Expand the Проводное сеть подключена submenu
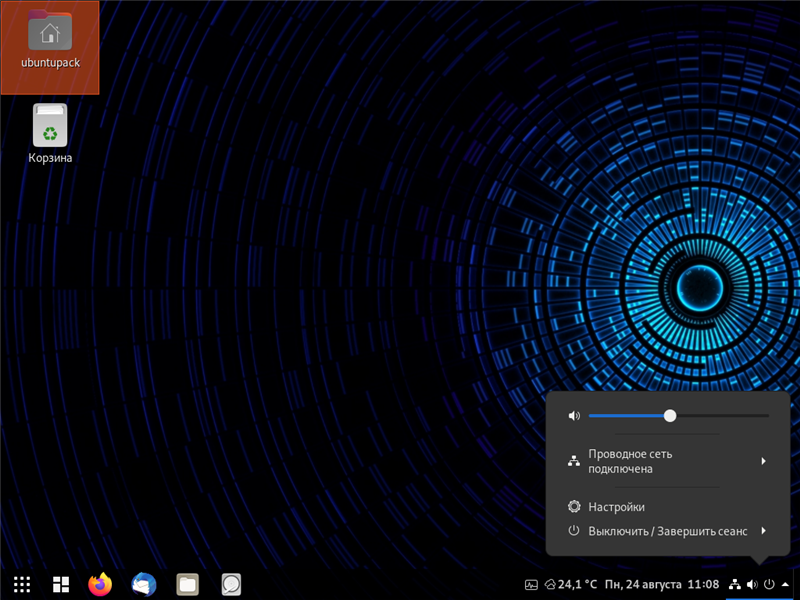The height and width of the screenshot is (600, 800). 667,461
